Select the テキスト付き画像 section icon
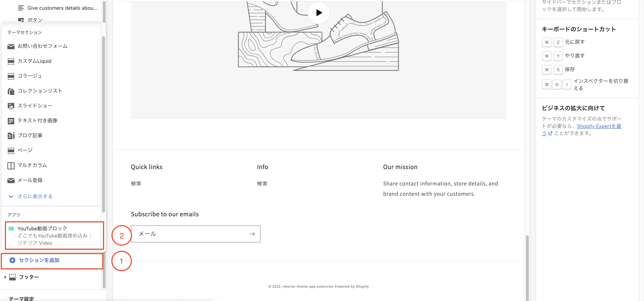Screen dimensions: 644x301 click(11, 121)
